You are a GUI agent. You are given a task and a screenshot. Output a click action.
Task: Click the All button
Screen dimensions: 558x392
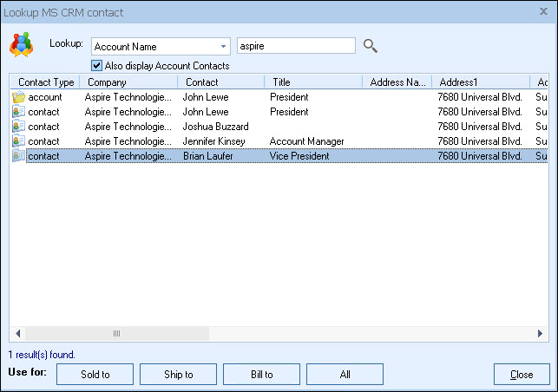(345, 375)
